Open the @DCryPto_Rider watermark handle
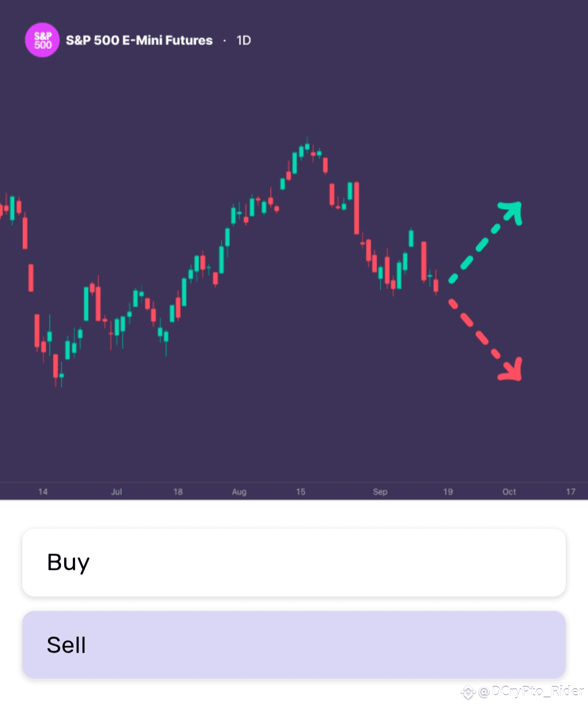Screen dimensions: 588x706 pos(531,691)
